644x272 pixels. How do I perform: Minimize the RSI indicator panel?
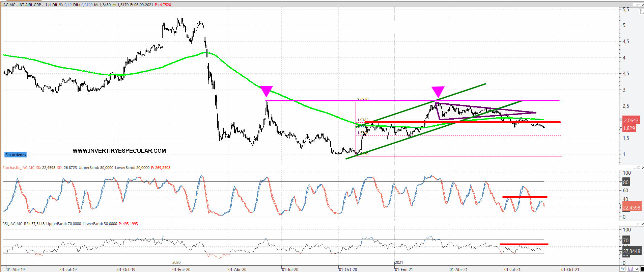coord(634,224)
